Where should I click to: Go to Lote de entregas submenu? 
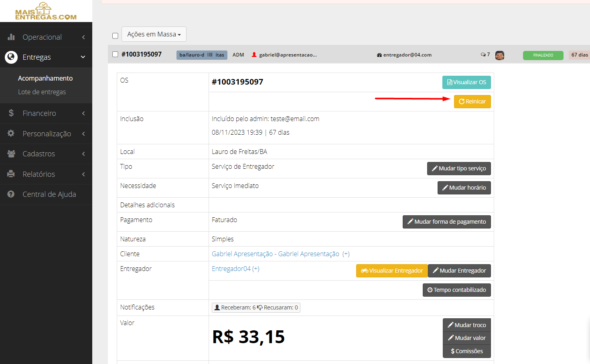pyautogui.click(x=42, y=92)
